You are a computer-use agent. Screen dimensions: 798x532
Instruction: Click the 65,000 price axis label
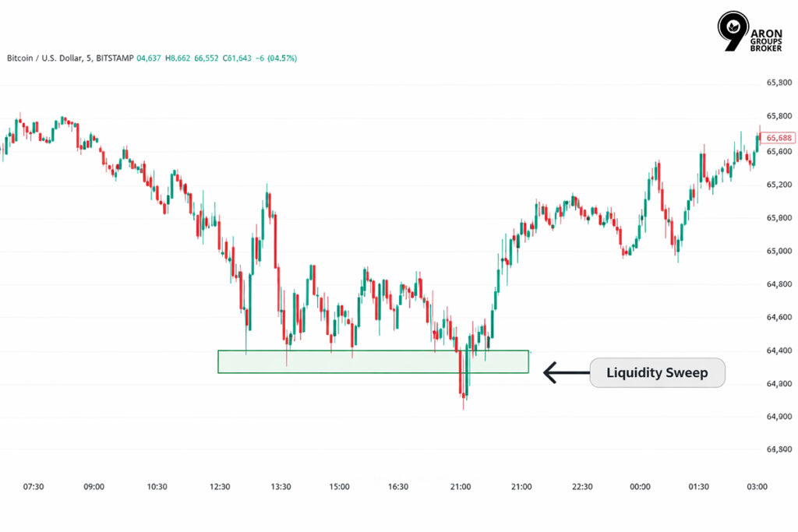click(x=779, y=252)
